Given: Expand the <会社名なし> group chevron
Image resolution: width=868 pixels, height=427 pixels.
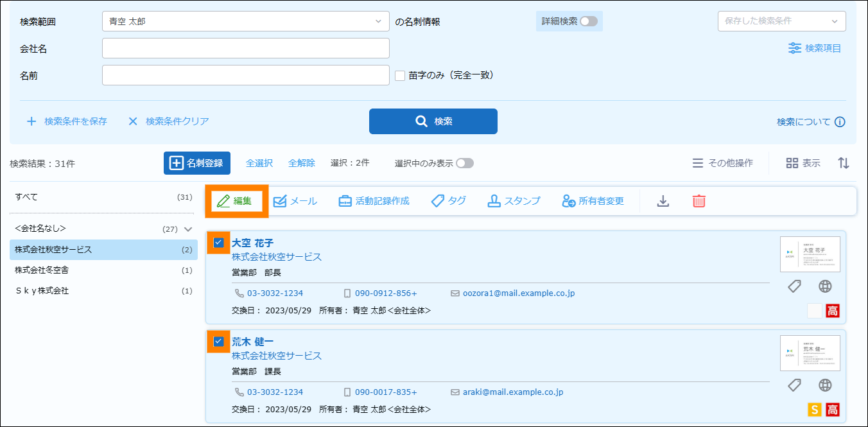Looking at the screenshot, I should click(188, 229).
